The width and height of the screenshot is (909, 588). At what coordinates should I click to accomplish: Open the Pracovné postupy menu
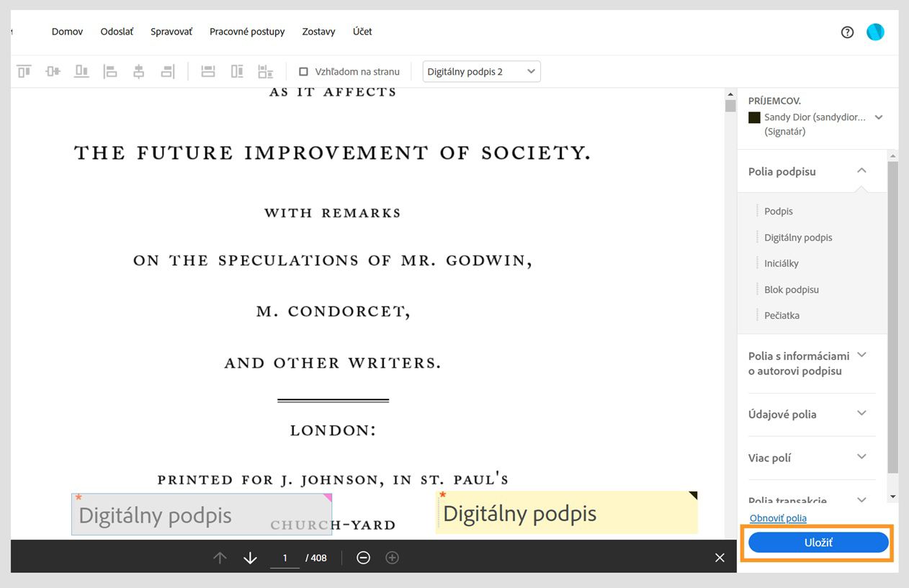247,32
